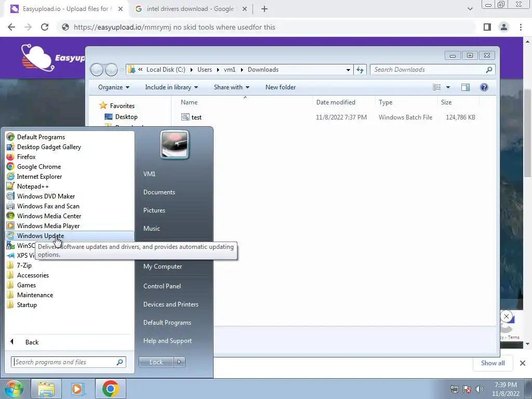Expand the Startup folder
This screenshot has width=532, height=399.
(x=27, y=304)
